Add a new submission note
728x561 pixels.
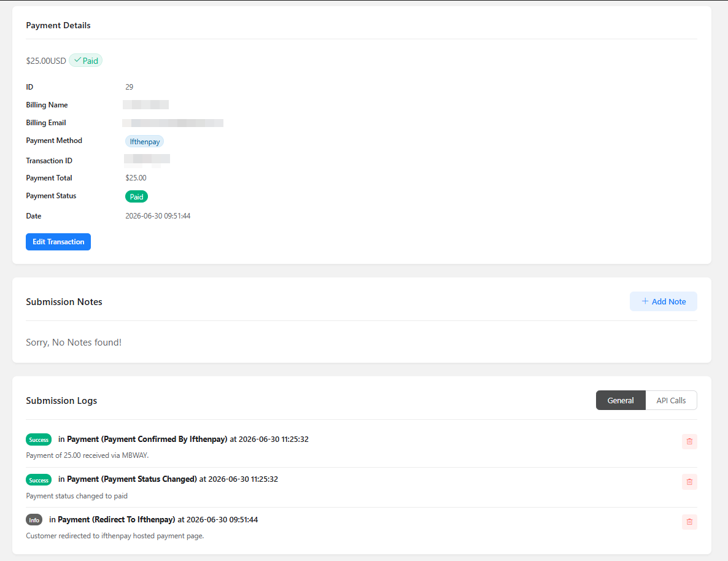[x=664, y=301]
